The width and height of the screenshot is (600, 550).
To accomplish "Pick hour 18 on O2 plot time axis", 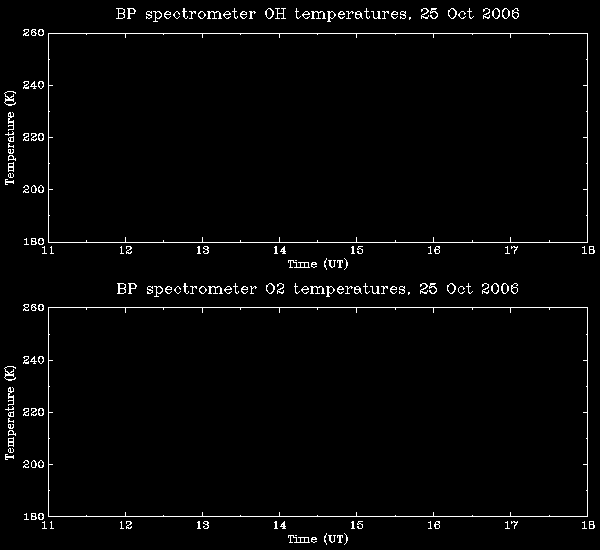I will click(588, 525).
